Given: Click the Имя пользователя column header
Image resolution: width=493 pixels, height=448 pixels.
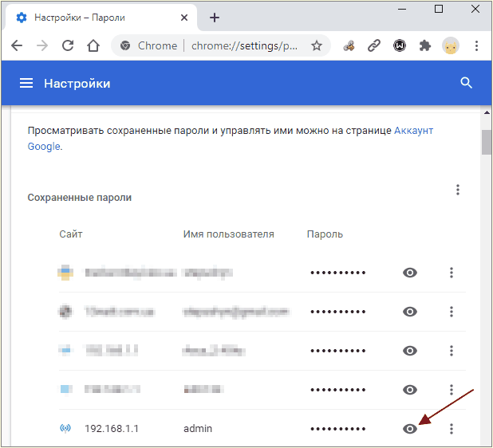Looking at the screenshot, I should [229, 234].
